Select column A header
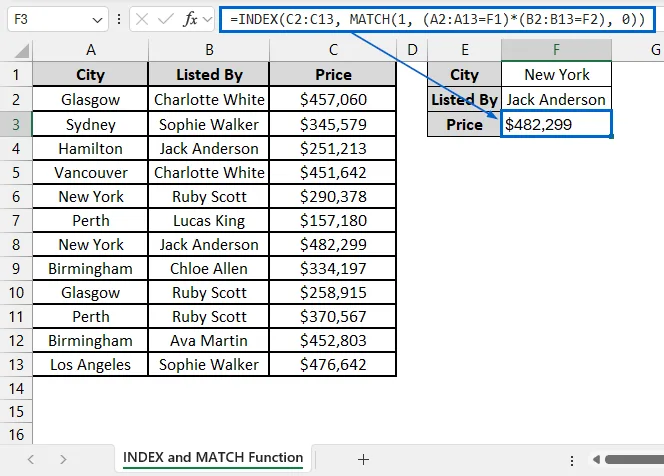 pos(91,50)
